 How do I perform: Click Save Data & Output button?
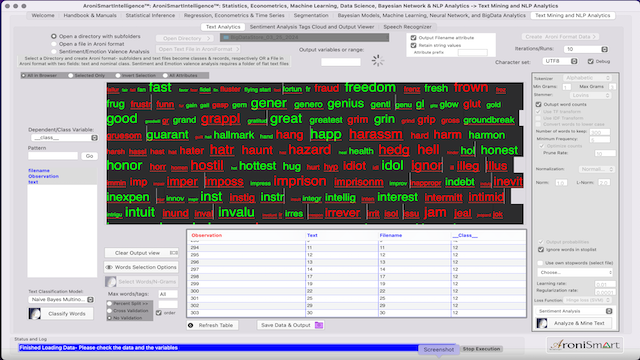pyautogui.click(x=291, y=325)
